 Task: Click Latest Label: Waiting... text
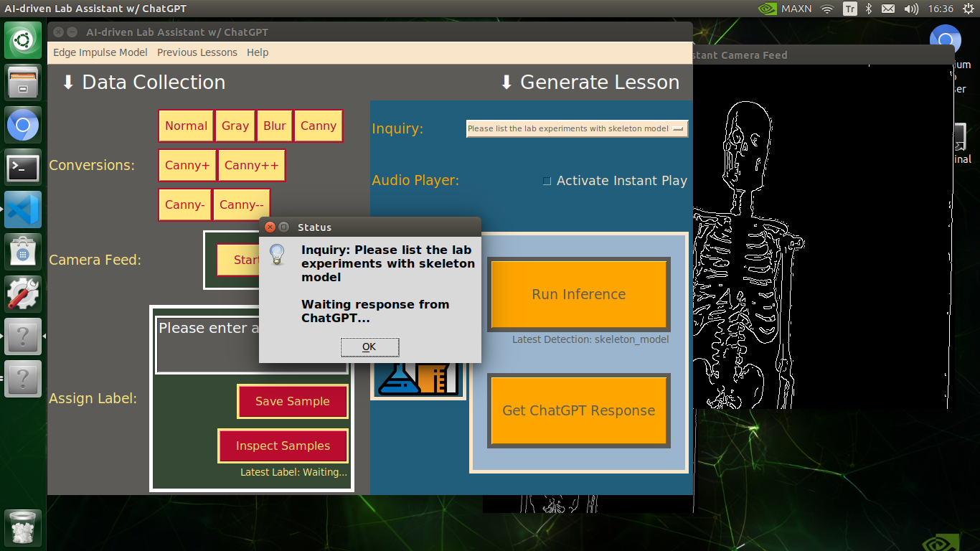(x=293, y=472)
